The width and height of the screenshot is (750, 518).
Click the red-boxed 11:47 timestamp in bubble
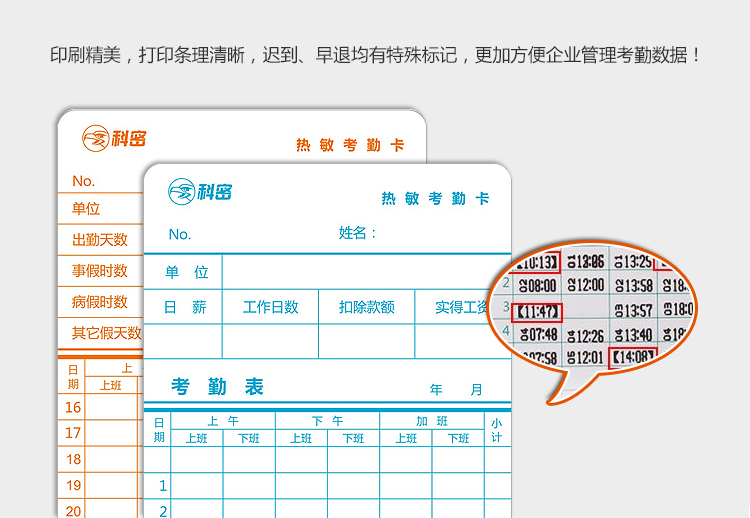[538, 312]
